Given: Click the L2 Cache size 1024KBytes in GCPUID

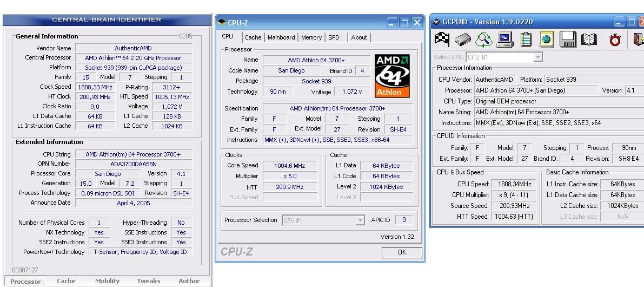Looking at the screenshot, I should click(622, 206).
